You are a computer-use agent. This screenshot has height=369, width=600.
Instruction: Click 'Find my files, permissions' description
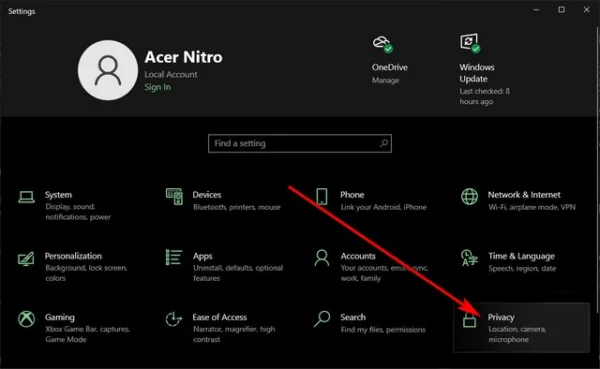[x=383, y=330]
